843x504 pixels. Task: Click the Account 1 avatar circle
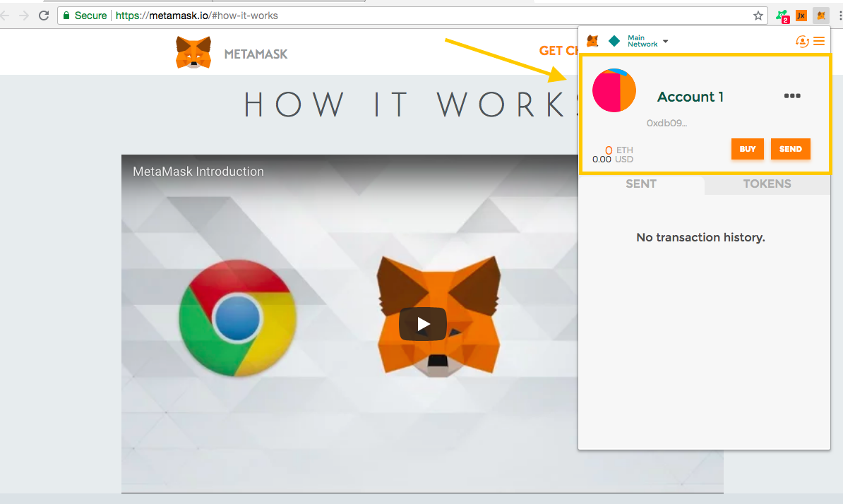tap(614, 90)
